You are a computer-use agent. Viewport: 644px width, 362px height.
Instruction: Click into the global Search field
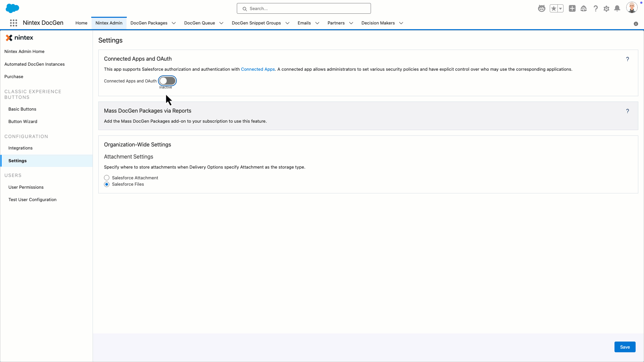[304, 9]
